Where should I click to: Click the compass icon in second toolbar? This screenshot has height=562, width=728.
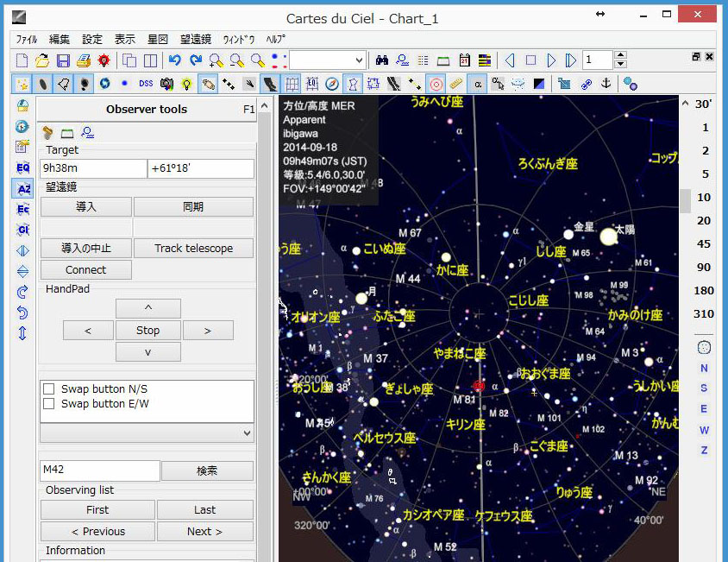332,84
